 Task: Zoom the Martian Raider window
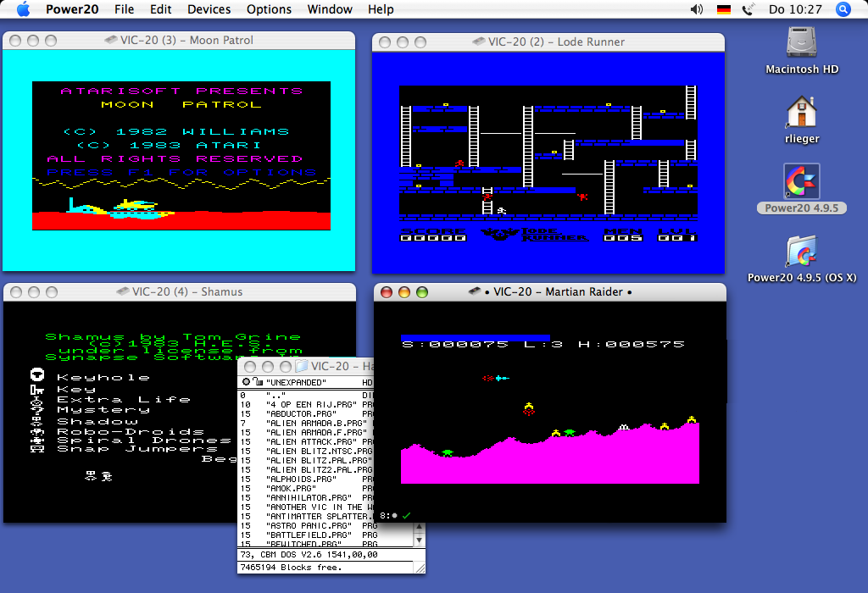coord(422,292)
